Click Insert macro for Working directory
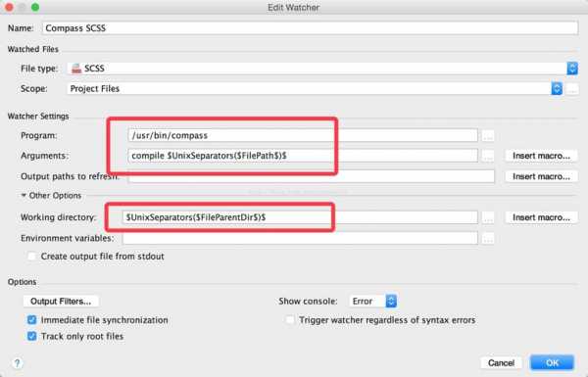 click(x=541, y=217)
